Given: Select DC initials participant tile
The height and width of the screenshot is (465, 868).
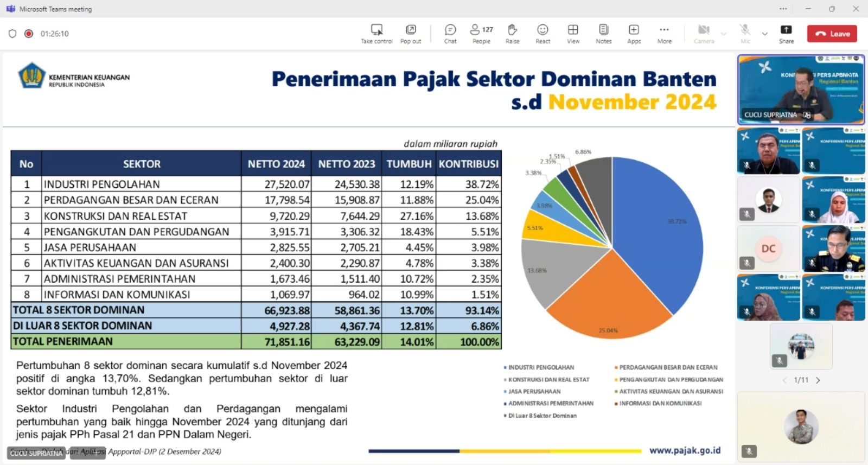Looking at the screenshot, I should click(768, 249).
